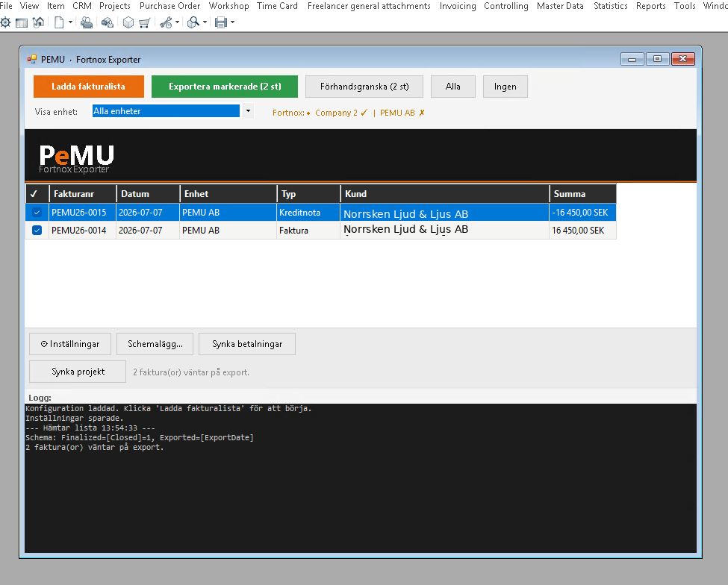Expand the search icon dropdown arrow
Screen dimensions: 728x585
click(205, 22)
